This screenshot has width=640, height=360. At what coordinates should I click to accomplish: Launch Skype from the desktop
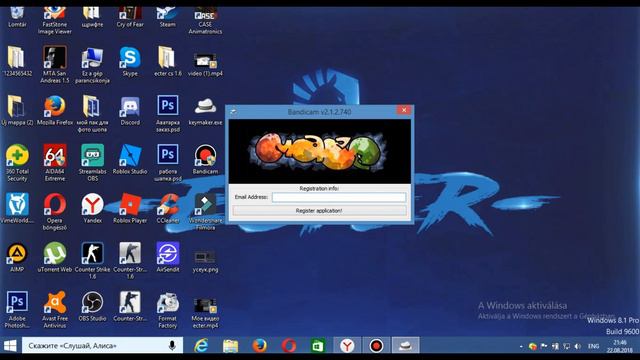click(130, 61)
